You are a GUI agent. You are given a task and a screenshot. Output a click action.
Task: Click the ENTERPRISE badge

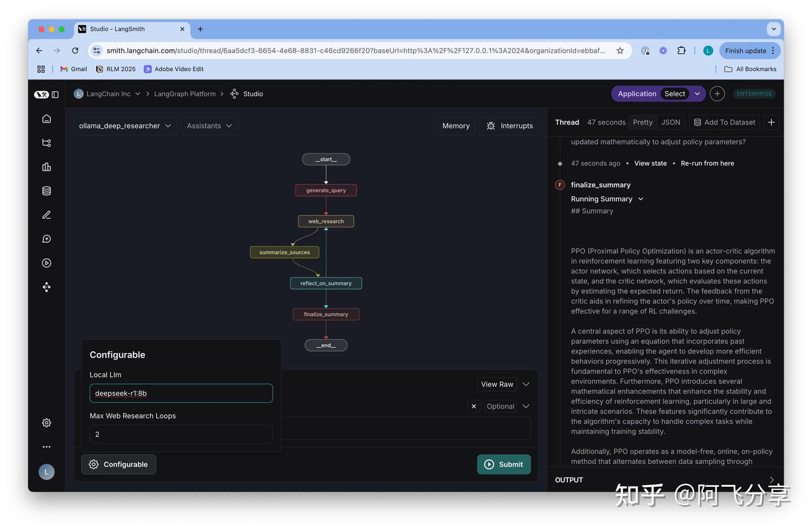[x=754, y=94]
